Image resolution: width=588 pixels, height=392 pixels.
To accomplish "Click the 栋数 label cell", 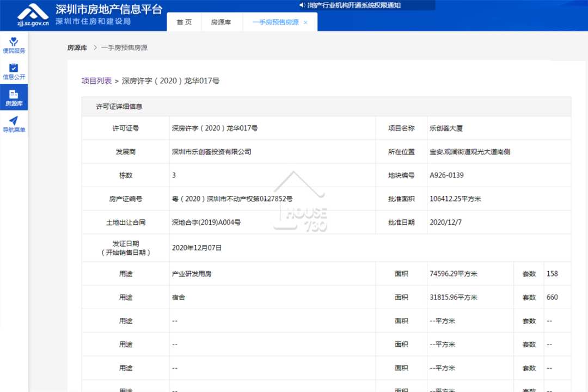I will click(126, 175).
